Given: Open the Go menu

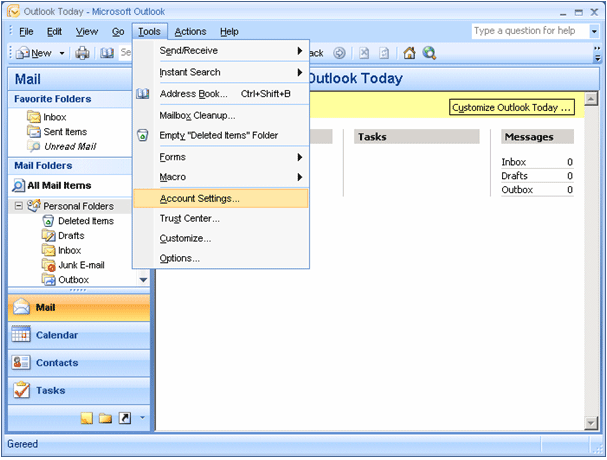Looking at the screenshot, I should coord(118,31).
